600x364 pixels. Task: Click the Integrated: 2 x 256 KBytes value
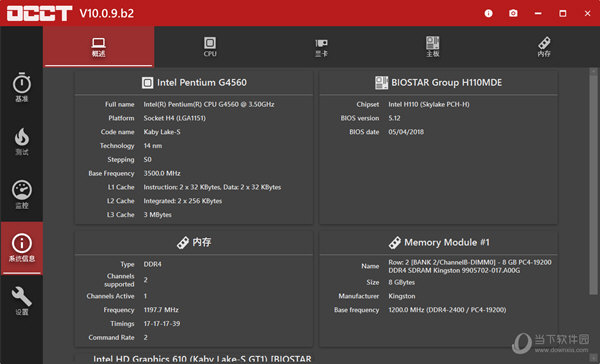[x=183, y=201]
